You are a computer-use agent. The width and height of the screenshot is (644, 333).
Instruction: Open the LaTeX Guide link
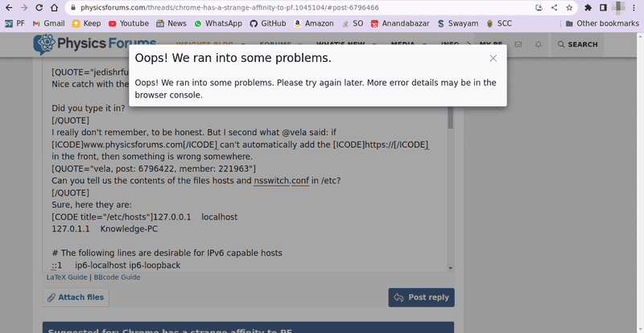point(66,277)
